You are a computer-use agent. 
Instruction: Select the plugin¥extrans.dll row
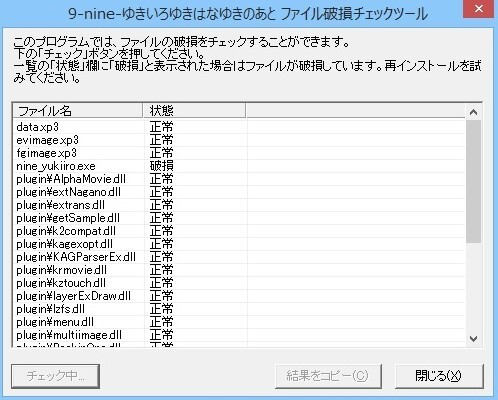(239, 205)
